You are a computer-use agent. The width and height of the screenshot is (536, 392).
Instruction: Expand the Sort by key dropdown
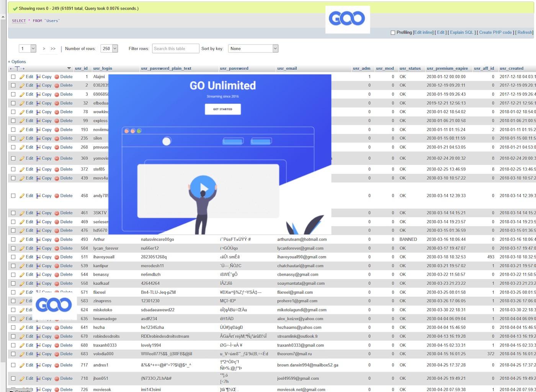pos(253,49)
